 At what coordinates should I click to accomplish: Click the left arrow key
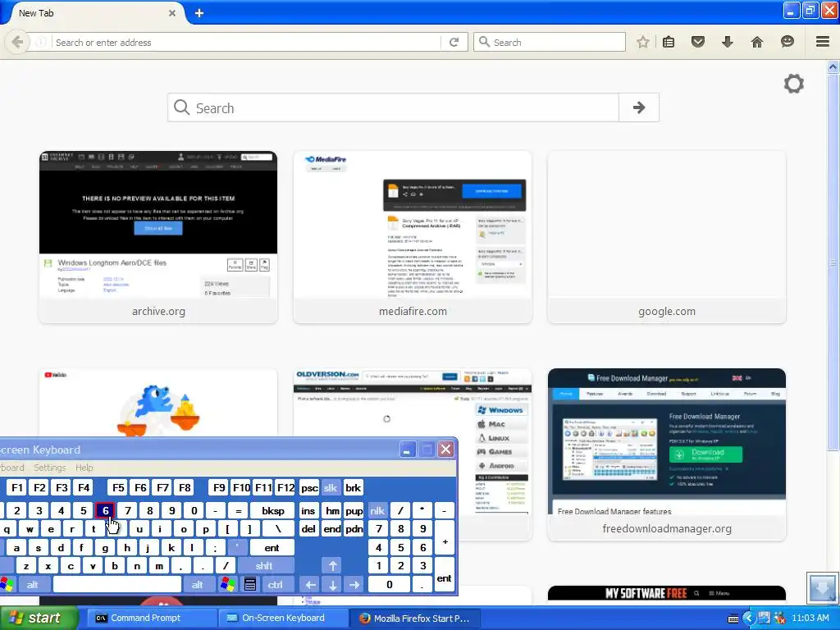(x=310, y=584)
